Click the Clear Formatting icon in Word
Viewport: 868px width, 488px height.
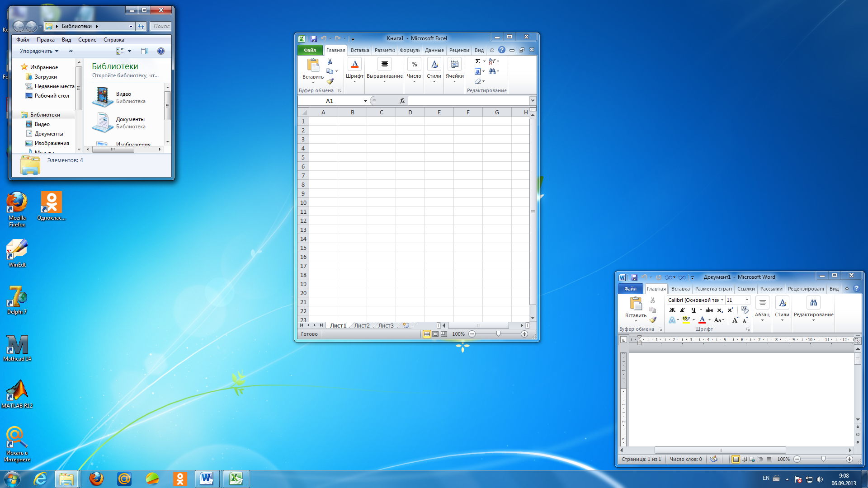click(x=745, y=310)
